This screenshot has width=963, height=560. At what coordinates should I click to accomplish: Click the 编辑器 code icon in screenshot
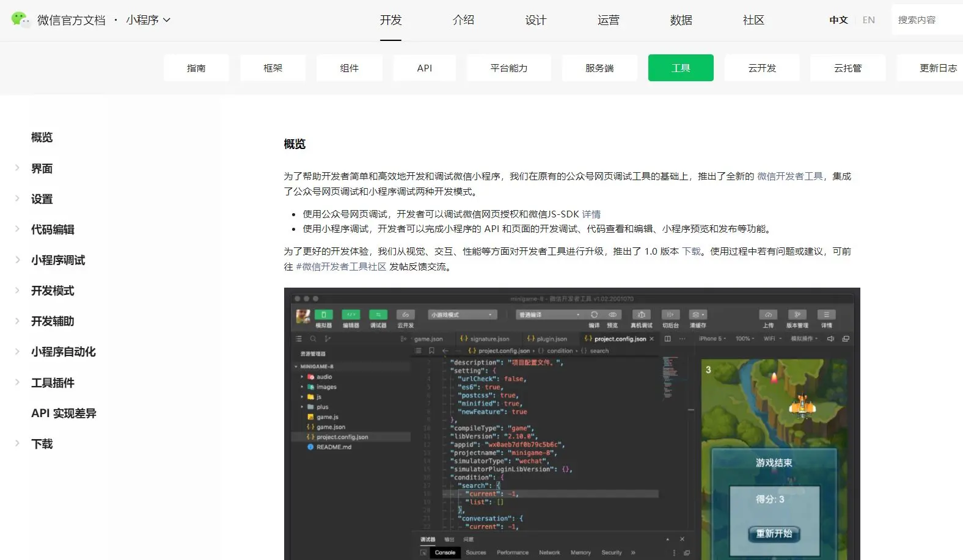coord(351,315)
